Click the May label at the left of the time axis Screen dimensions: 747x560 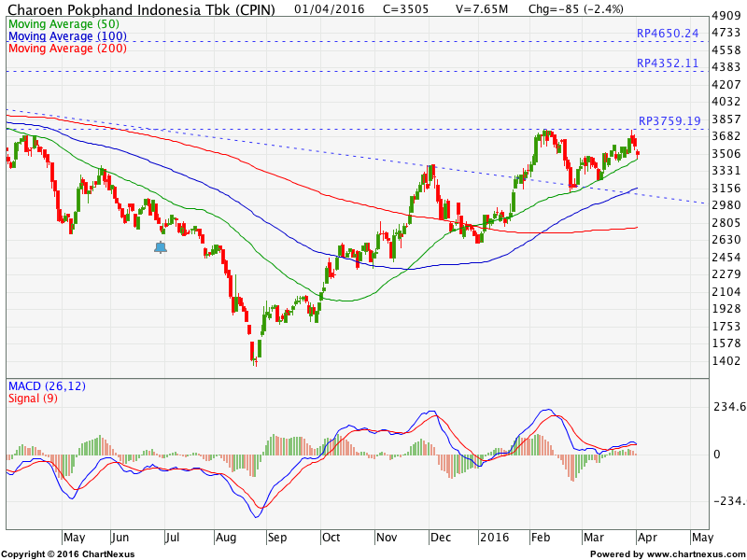coord(75,538)
